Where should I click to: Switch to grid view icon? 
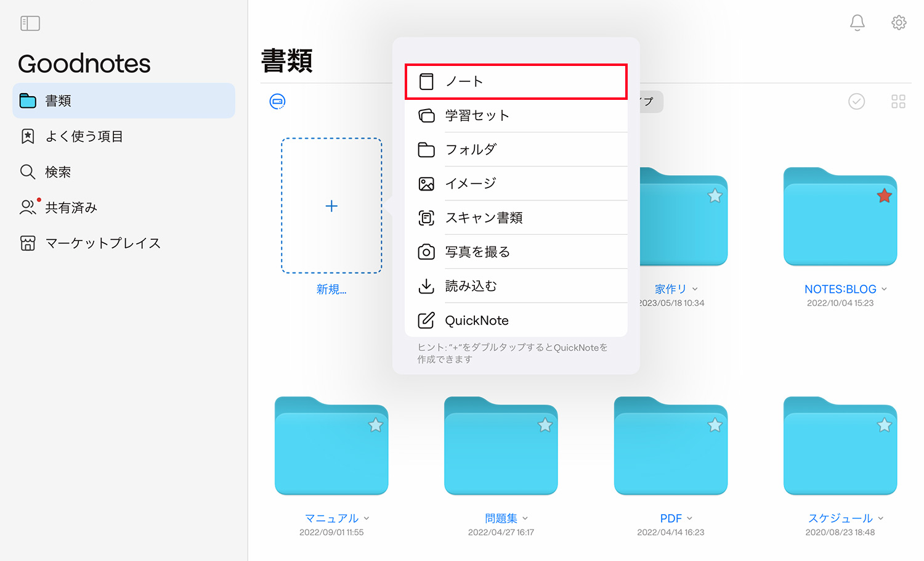(898, 101)
